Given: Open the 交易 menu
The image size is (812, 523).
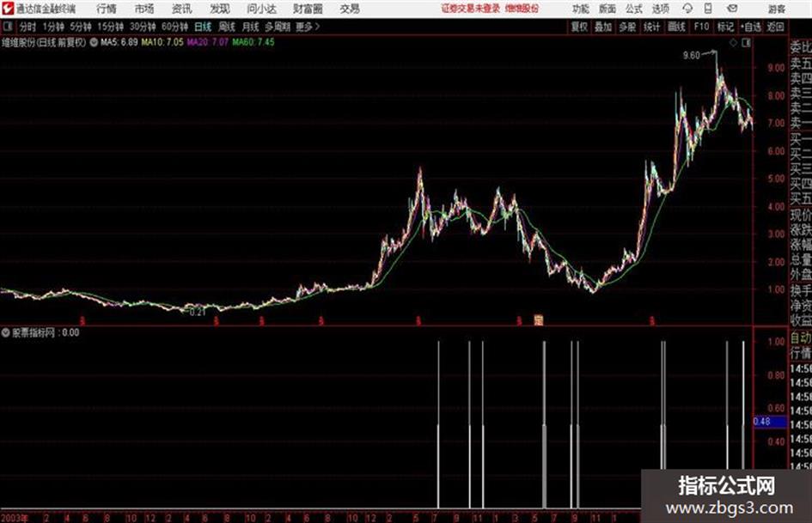Looking at the screenshot, I should (x=350, y=9).
